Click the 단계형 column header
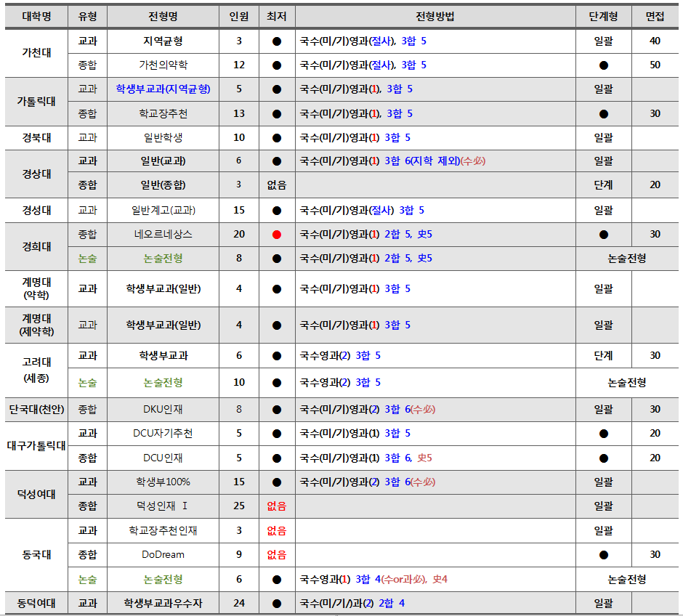 (x=603, y=17)
